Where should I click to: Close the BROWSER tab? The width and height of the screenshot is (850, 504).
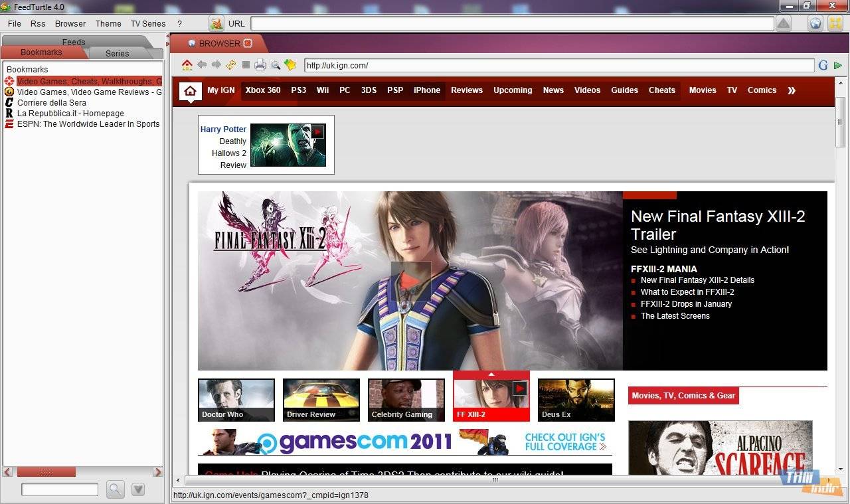248,43
